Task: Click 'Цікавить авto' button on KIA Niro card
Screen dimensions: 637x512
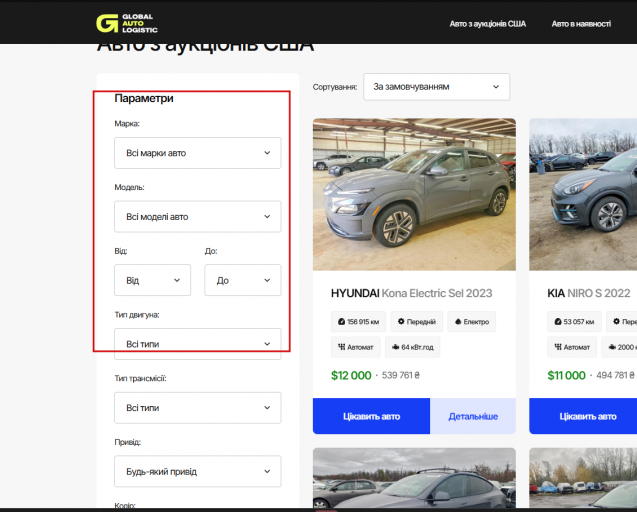Action: 585,416
